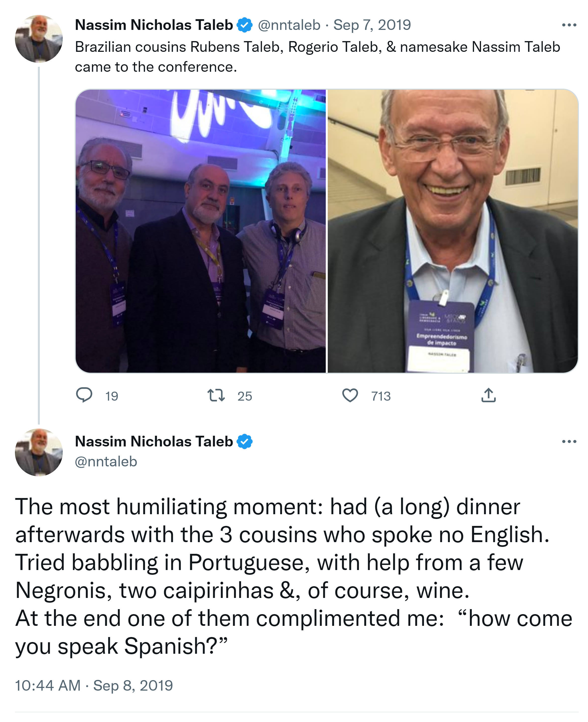This screenshot has width=588, height=722.
Task: Click the reply icon under first tweet
Action: (84, 395)
